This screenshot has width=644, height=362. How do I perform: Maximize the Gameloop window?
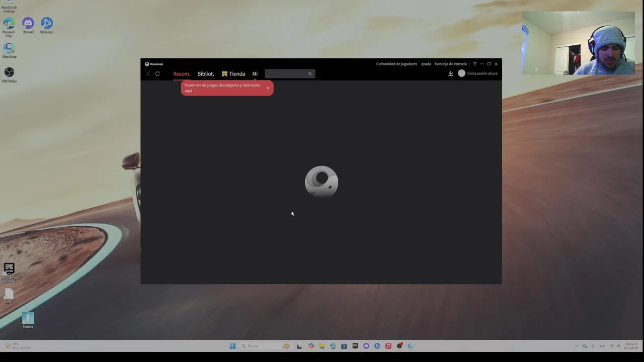coord(489,64)
